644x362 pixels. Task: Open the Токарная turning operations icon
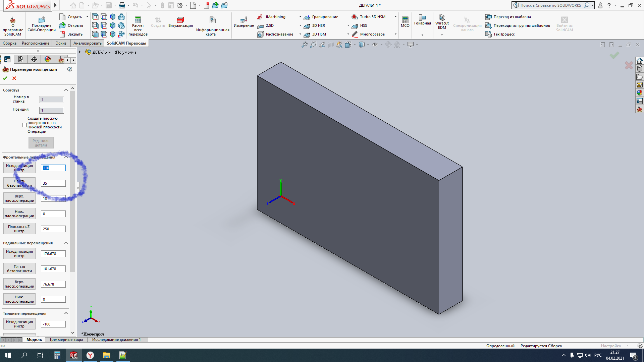pos(422,18)
